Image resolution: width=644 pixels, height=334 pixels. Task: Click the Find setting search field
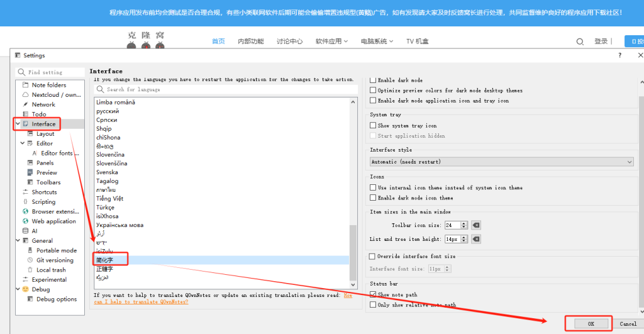click(x=50, y=72)
